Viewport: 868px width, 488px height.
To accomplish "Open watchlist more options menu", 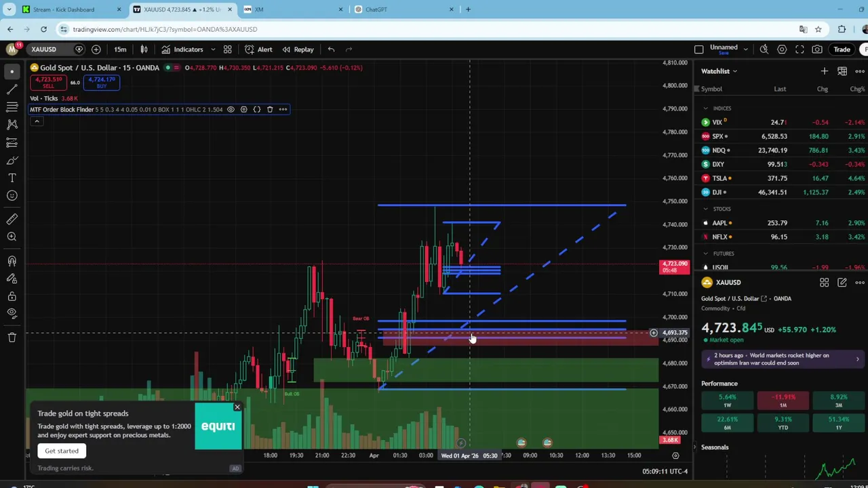I will (859, 71).
